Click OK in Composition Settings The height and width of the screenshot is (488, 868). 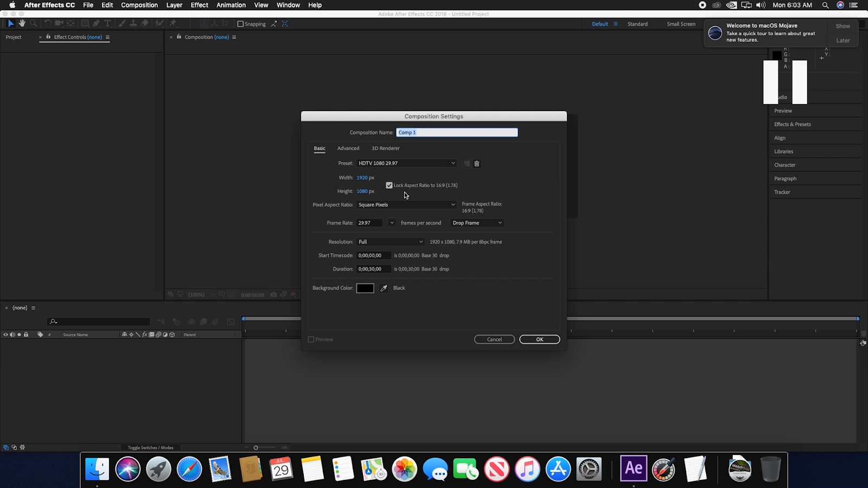[x=540, y=339]
